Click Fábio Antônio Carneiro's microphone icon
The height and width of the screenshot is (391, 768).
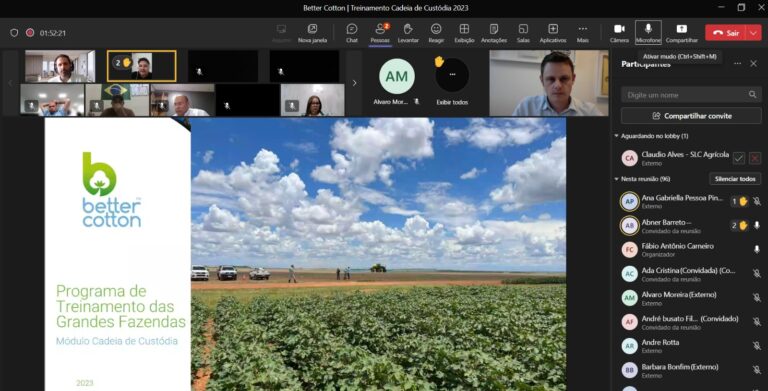coord(757,249)
